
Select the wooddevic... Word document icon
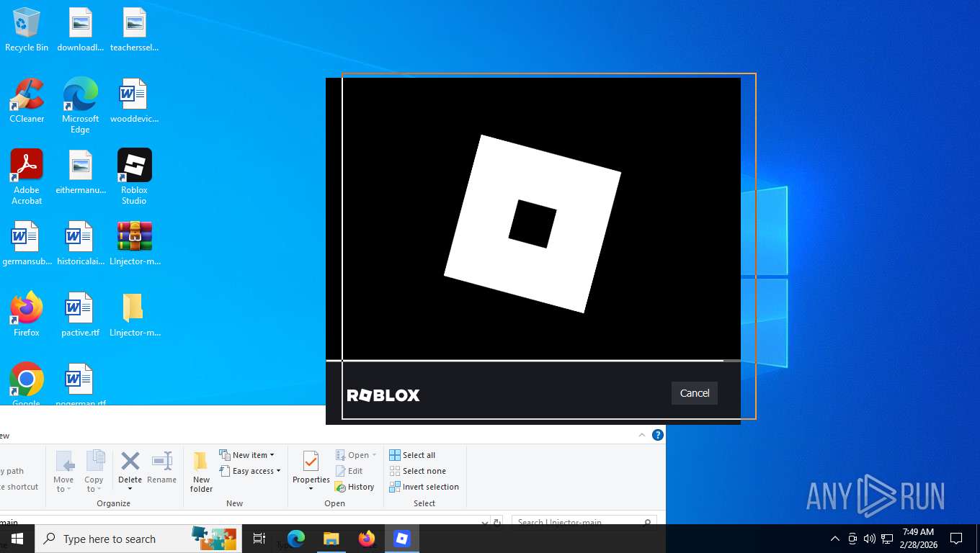(x=134, y=101)
